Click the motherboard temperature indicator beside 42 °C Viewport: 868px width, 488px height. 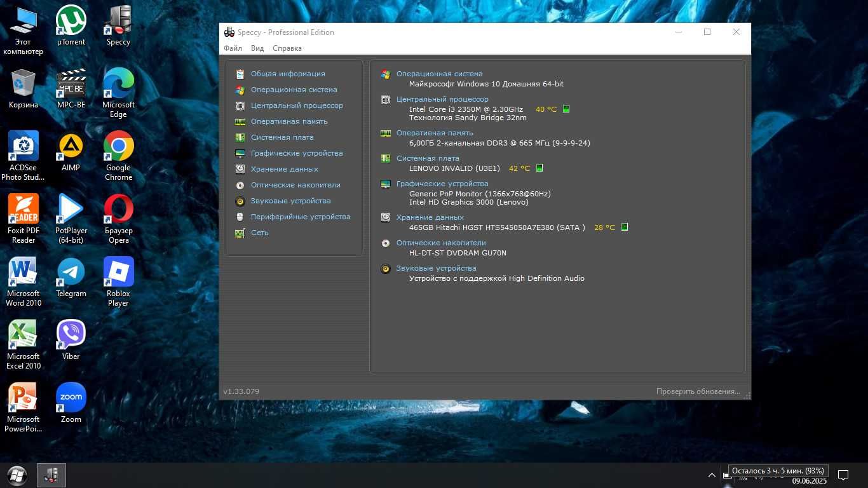[x=539, y=168]
